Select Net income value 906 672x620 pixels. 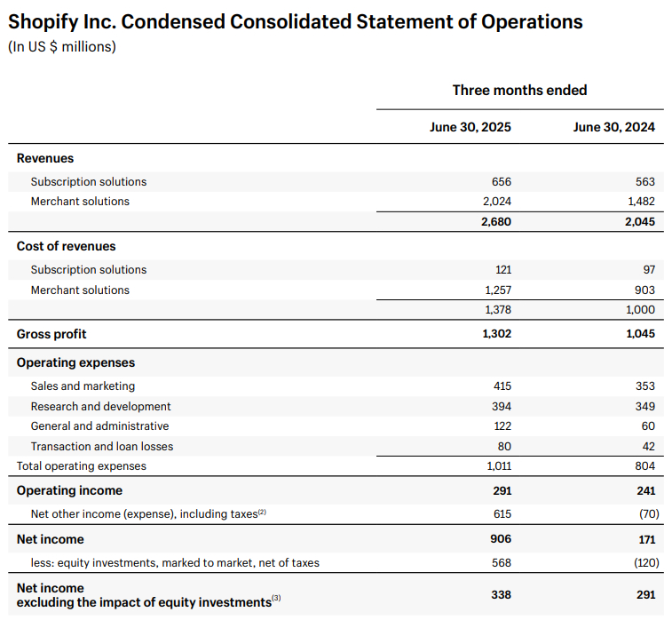501,539
